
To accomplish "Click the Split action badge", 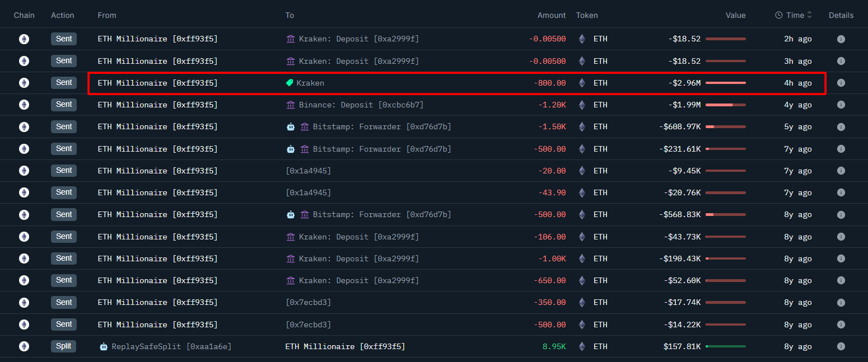I will 63,346.
